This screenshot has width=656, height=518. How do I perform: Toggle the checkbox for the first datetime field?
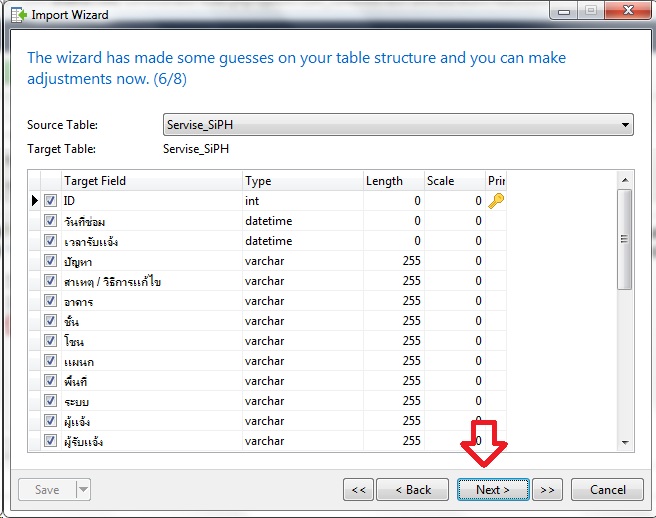[50, 221]
